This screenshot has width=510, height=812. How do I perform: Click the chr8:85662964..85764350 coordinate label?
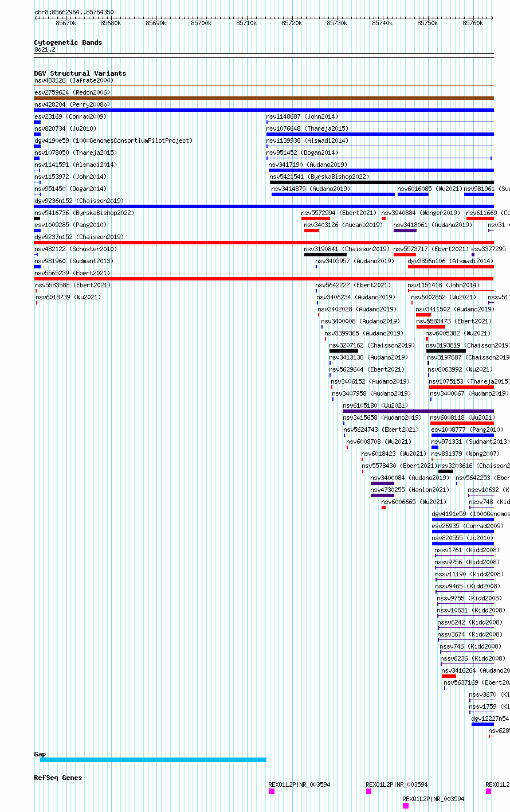(x=74, y=12)
